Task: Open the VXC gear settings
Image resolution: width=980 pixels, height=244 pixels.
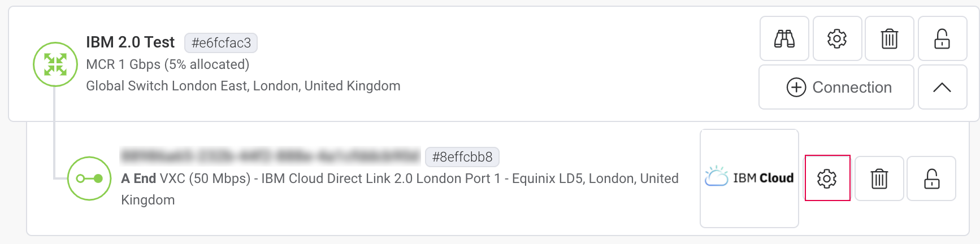Action: coord(827,178)
